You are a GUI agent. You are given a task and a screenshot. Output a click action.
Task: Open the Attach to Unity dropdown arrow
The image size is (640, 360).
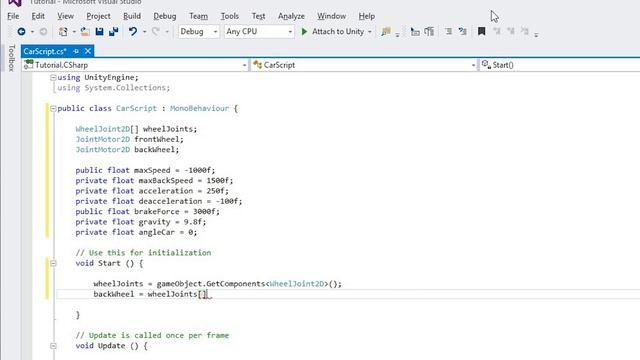coord(370,32)
